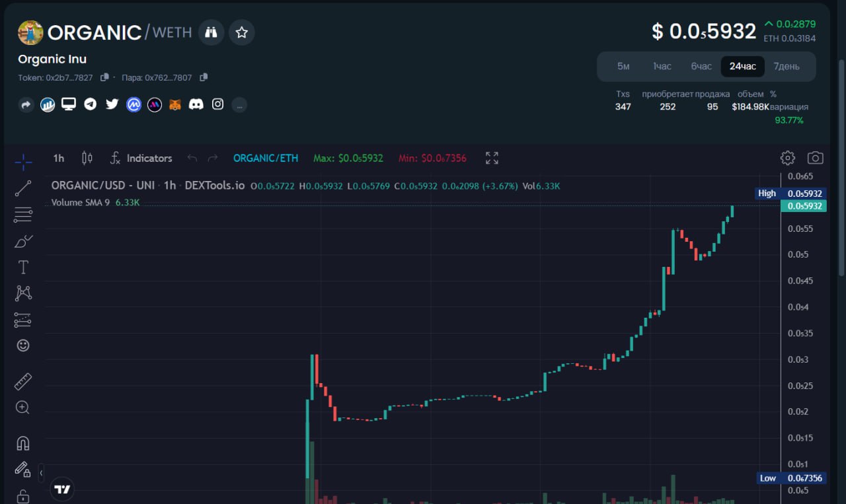Select the crosshair cursor tool
Viewport: 846px width, 504px height.
coord(23,161)
